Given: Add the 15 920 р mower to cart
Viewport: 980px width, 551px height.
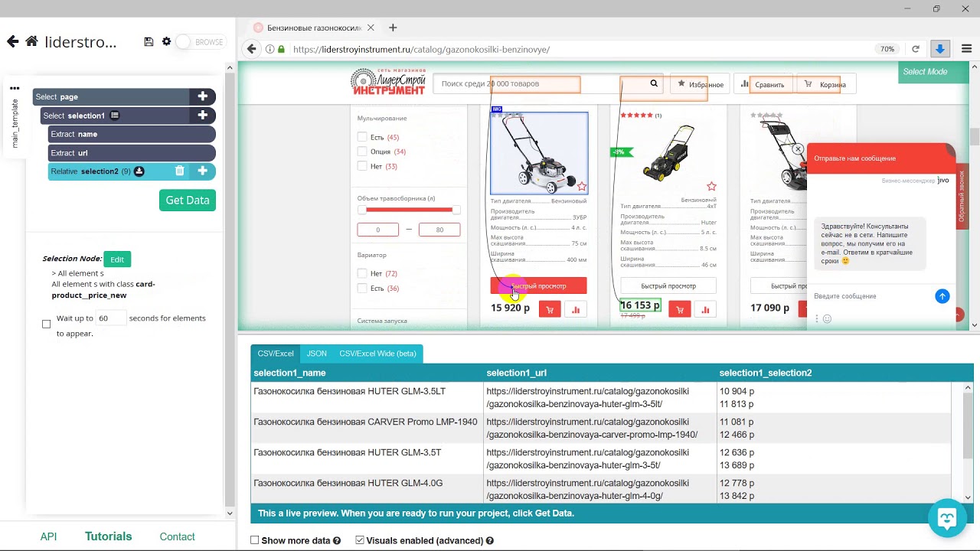Looking at the screenshot, I should tap(550, 309).
